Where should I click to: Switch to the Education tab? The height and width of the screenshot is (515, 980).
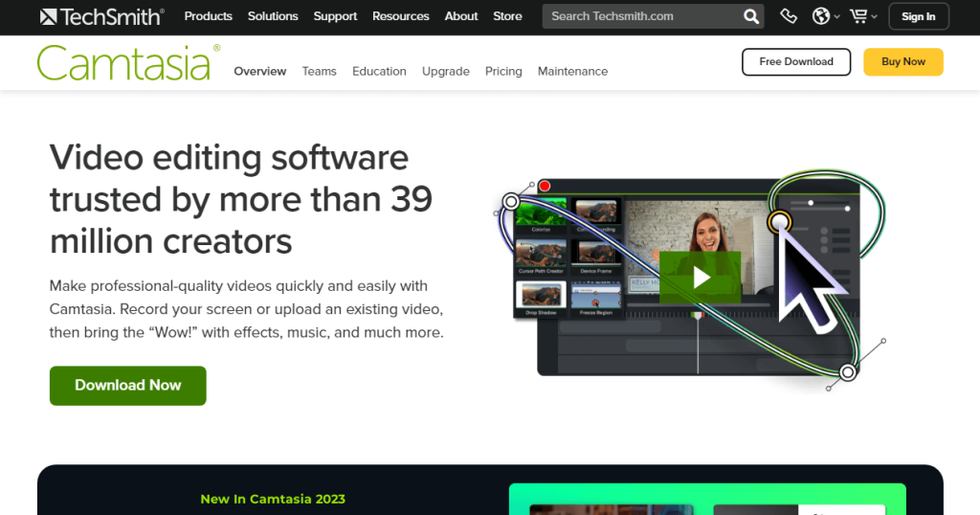point(379,71)
